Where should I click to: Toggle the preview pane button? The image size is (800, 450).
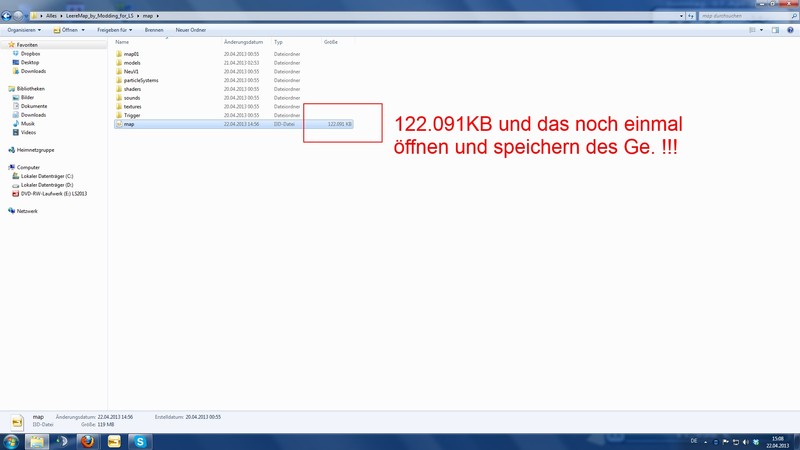click(x=776, y=30)
